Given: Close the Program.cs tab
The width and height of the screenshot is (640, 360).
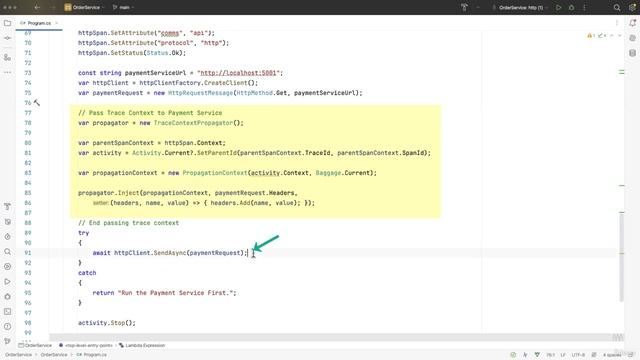Looking at the screenshot, I should tap(57, 23).
